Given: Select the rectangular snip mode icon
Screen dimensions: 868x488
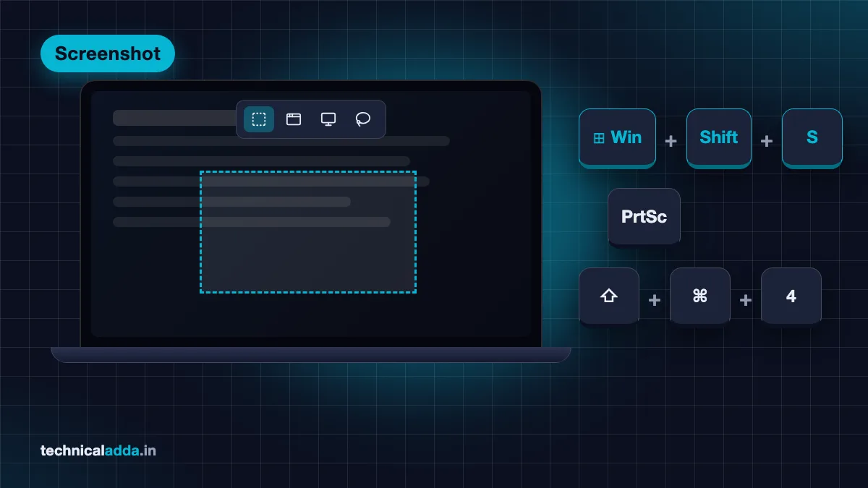Looking at the screenshot, I should (x=259, y=119).
